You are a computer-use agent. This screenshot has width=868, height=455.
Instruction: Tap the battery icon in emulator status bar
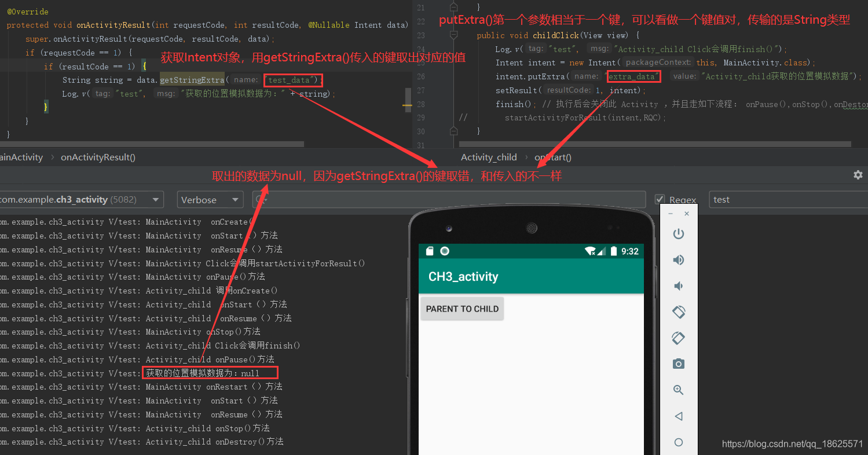[614, 251]
